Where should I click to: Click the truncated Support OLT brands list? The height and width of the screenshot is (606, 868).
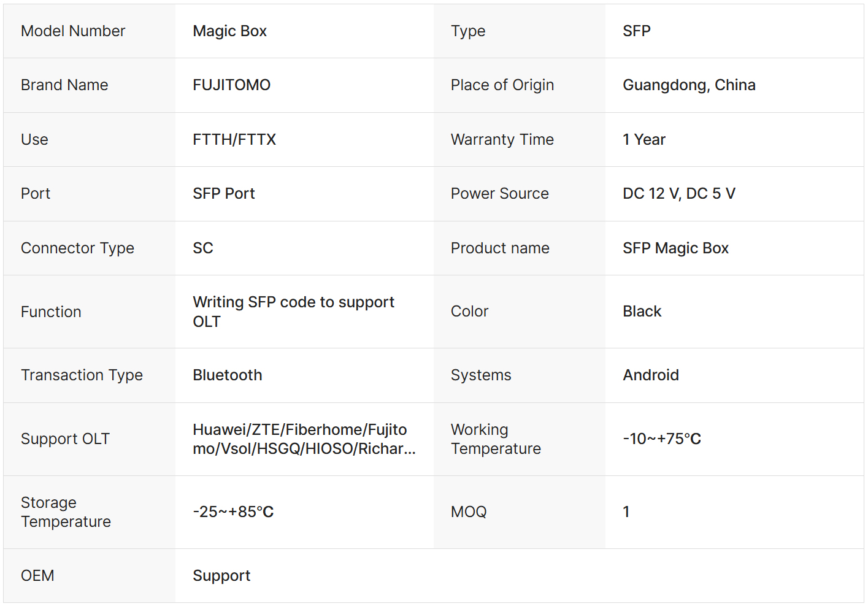[x=304, y=439]
